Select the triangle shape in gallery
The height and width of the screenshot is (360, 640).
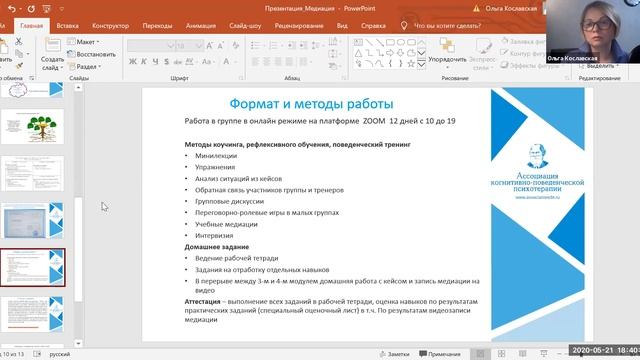(x=358, y=53)
